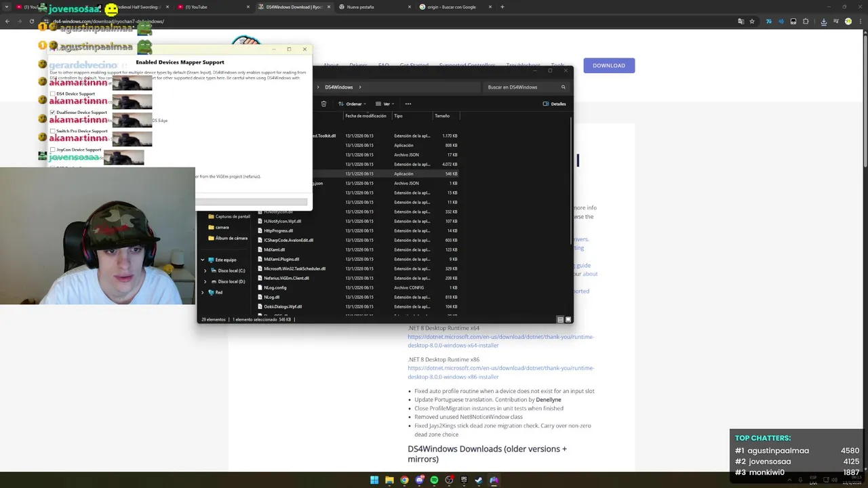Open Chrome downloads icon
Screen dimensions: 868x488
(823, 21)
